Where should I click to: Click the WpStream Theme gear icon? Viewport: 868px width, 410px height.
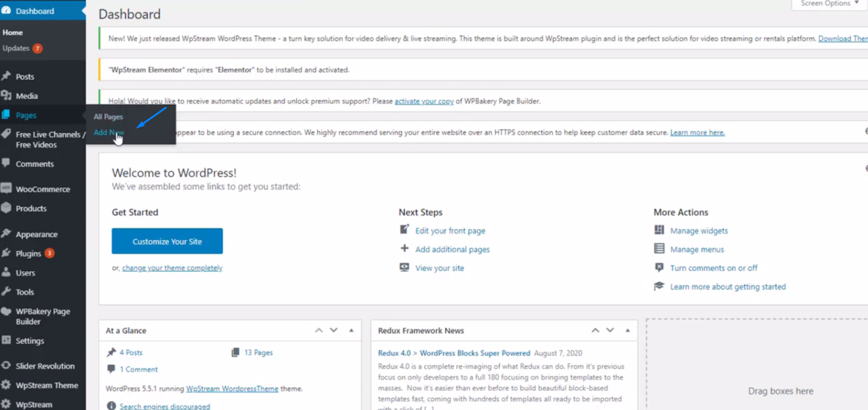coord(6,385)
